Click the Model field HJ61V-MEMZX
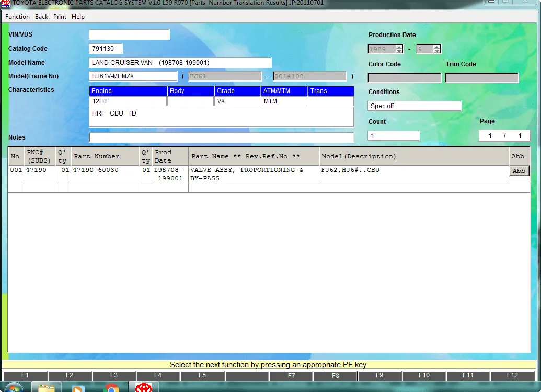Viewport: 541px width, 392px height. [x=133, y=76]
